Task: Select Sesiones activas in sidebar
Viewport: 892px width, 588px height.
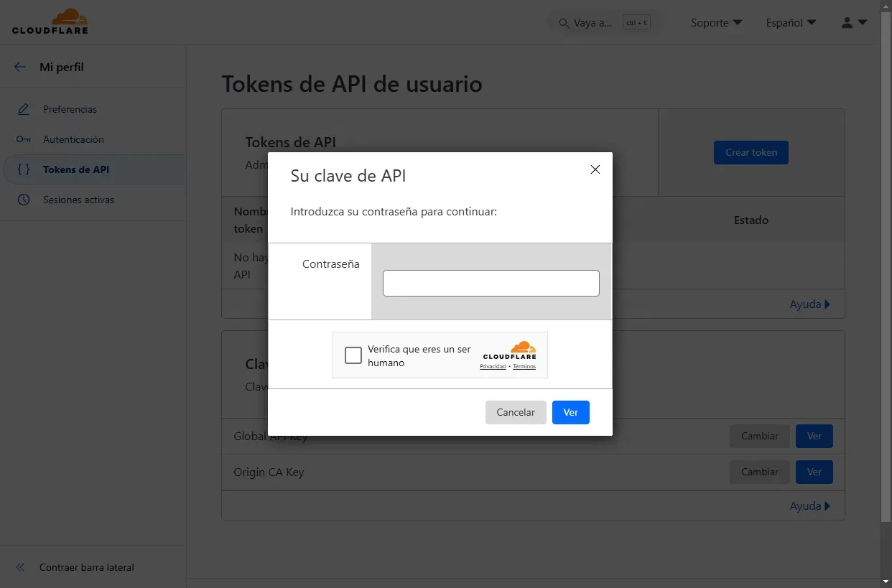Action: [x=78, y=200]
